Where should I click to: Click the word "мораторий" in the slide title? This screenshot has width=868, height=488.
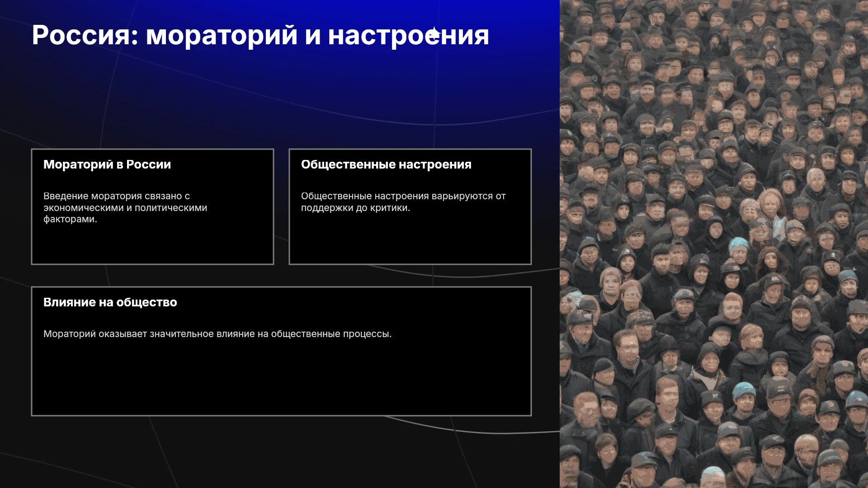coord(222,36)
